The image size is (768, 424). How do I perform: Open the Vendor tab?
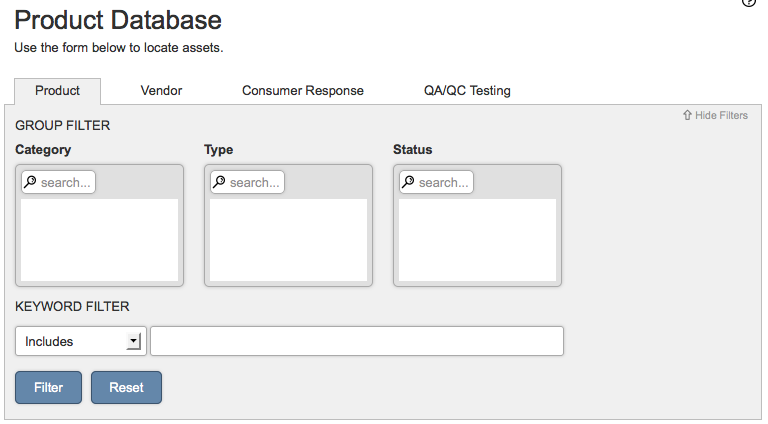161,91
